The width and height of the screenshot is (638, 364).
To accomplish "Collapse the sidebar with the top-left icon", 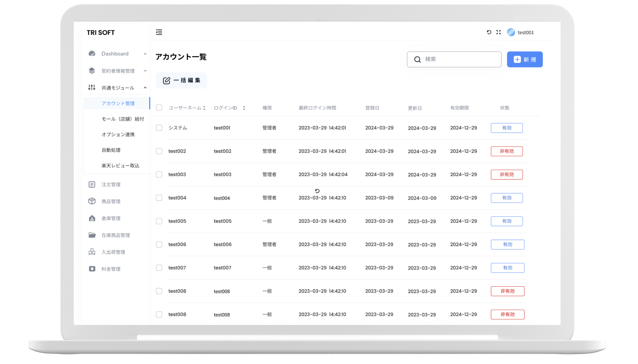I will click(159, 32).
